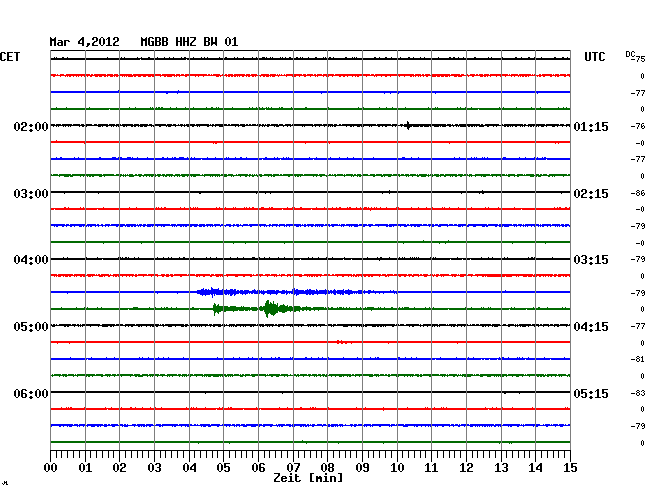This screenshot has height=494, width=650.
Task: Select minute "14" on the time axis
Action: (535, 467)
